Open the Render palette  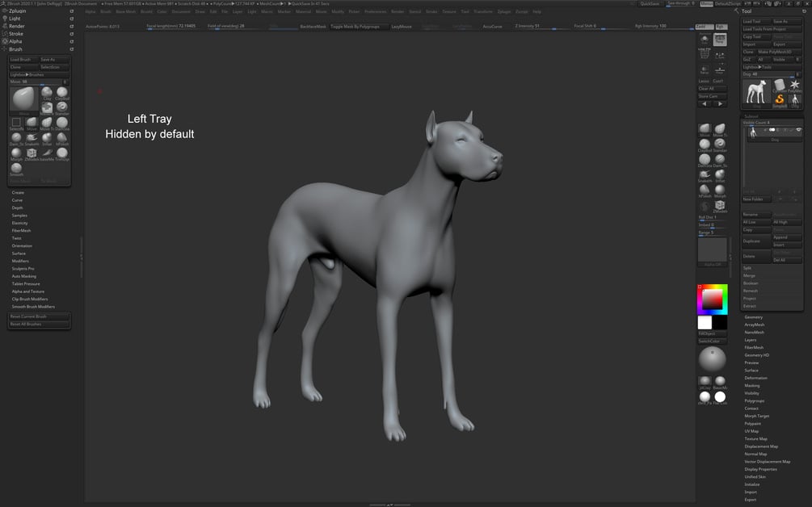(17, 27)
